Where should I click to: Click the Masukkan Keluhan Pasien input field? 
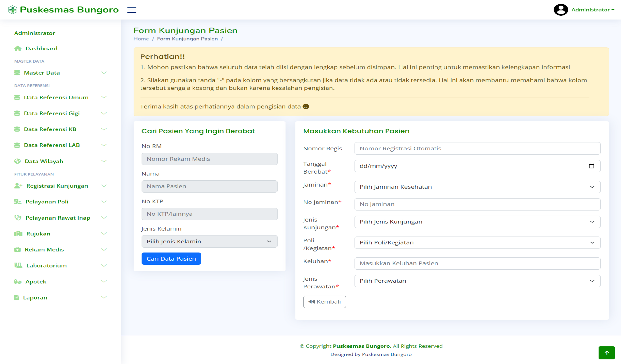477,263
